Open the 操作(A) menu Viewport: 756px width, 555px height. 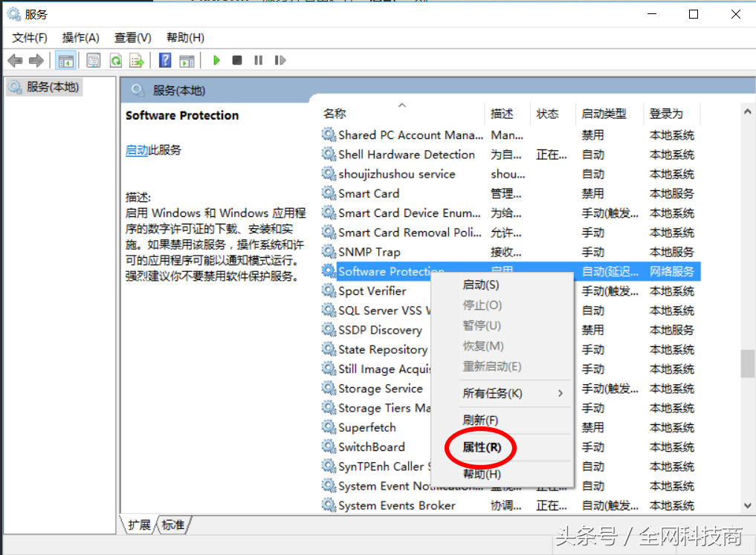click(80, 38)
